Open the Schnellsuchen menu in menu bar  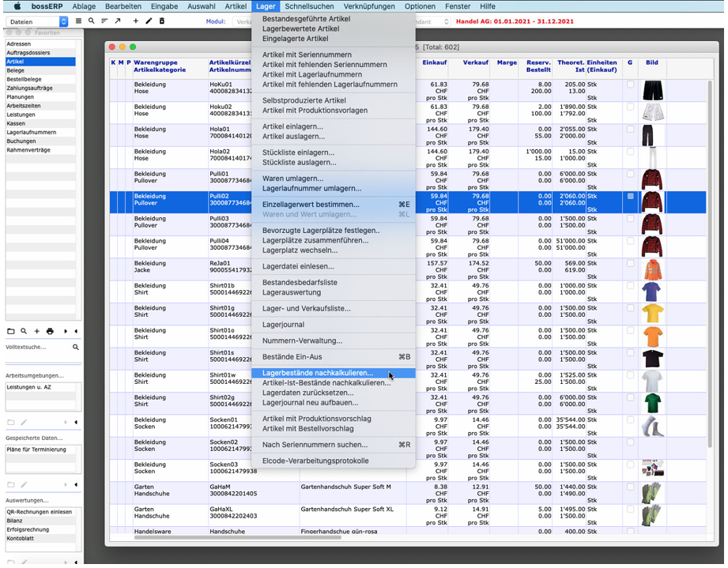309,6
